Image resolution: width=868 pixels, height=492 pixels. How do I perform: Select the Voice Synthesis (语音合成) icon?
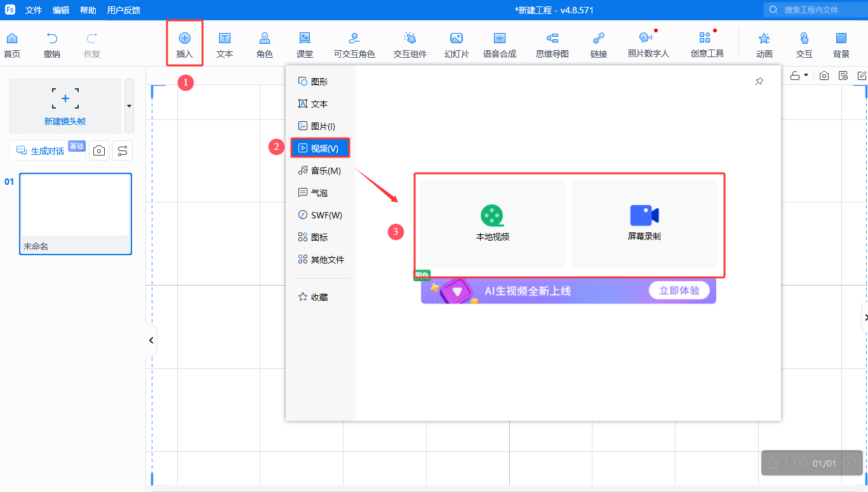click(500, 43)
